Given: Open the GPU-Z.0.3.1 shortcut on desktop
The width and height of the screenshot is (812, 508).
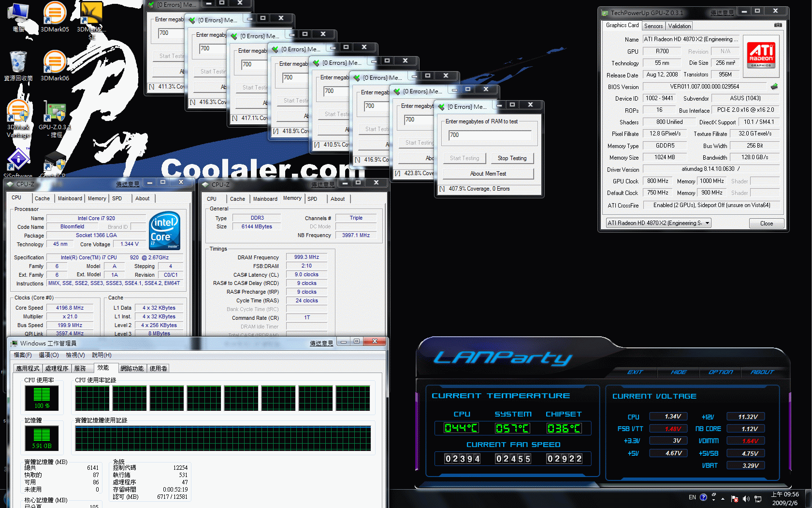Looking at the screenshot, I should pyautogui.click(x=55, y=119).
